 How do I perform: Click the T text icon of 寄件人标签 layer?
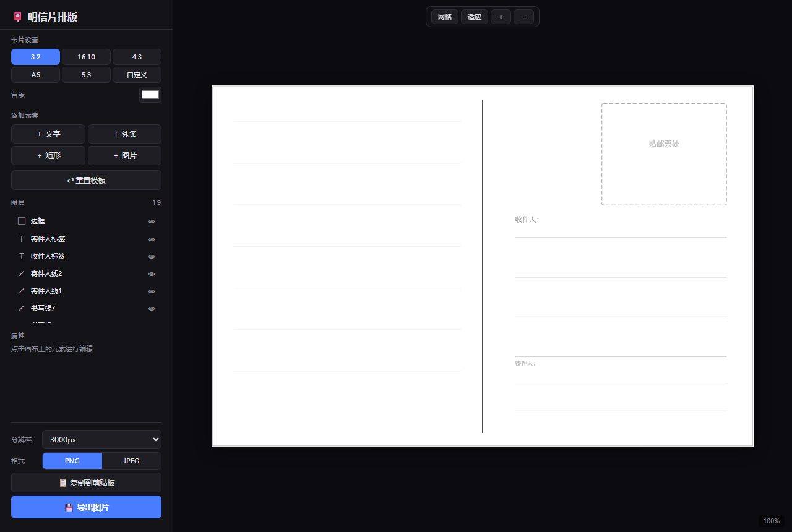pos(22,239)
